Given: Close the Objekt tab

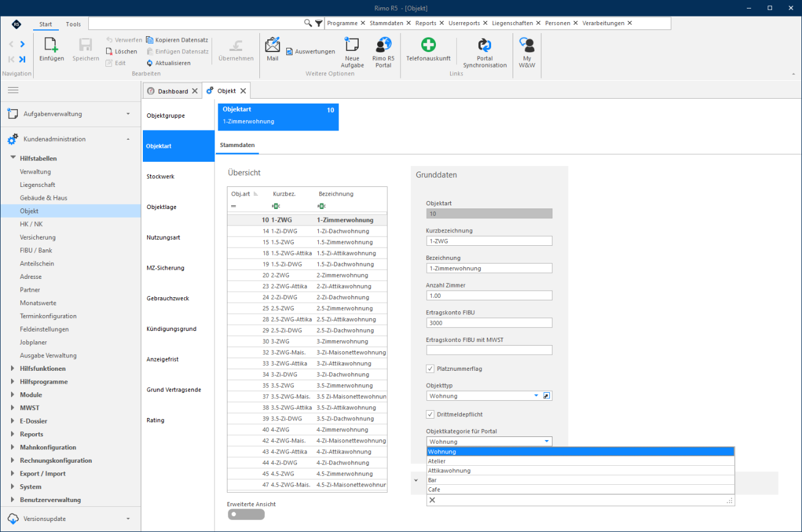Looking at the screenshot, I should pos(243,91).
